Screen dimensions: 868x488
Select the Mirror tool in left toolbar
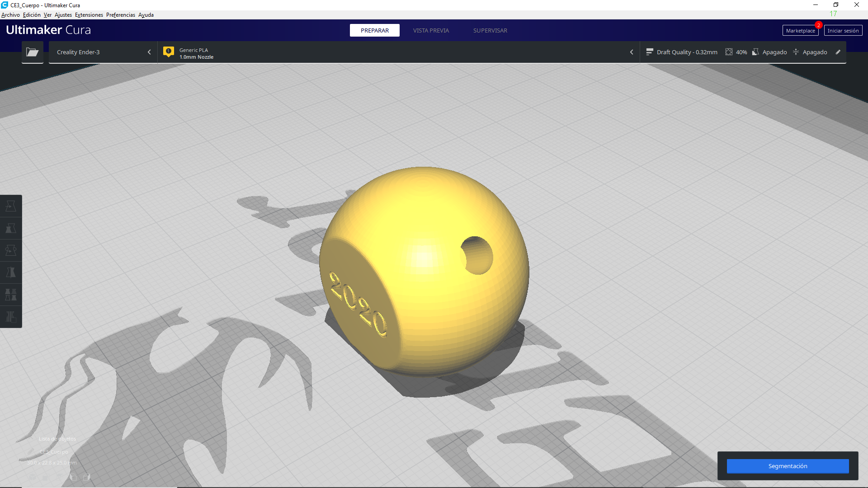pyautogui.click(x=11, y=272)
